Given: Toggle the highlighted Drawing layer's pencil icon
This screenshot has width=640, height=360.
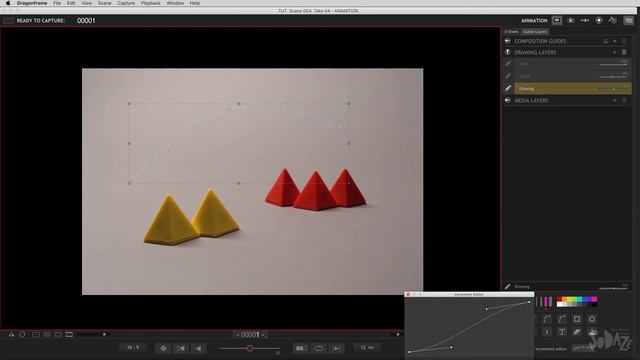Looking at the screenshot, I should [x=508, y=88].
